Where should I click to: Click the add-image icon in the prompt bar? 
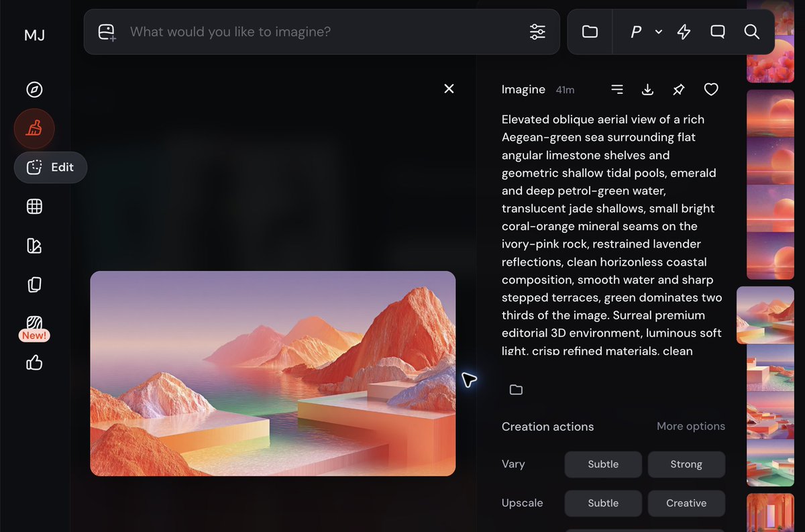click(x=107, y=32)
